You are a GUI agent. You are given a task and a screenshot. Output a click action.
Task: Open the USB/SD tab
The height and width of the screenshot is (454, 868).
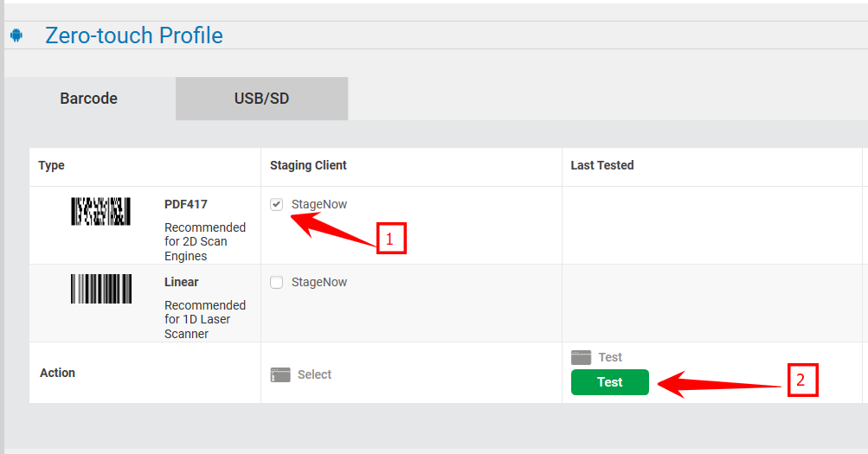261,99
